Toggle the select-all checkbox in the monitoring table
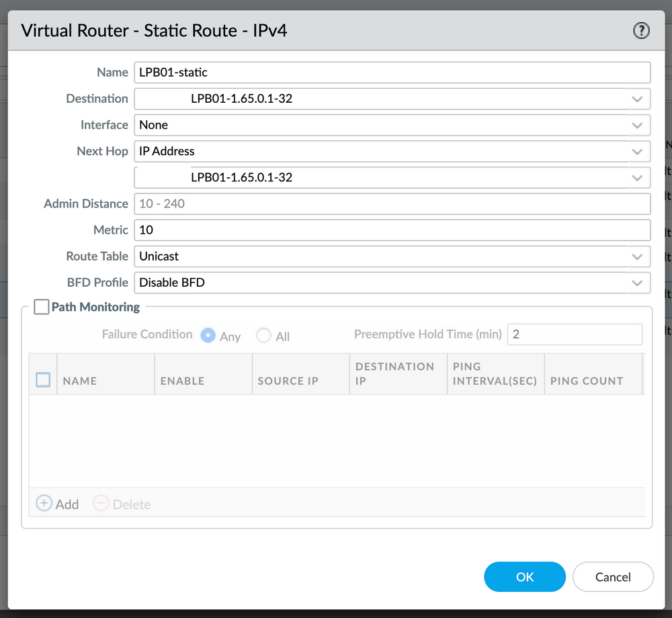Viewport: 672px width, 618px height. point(42,379)
